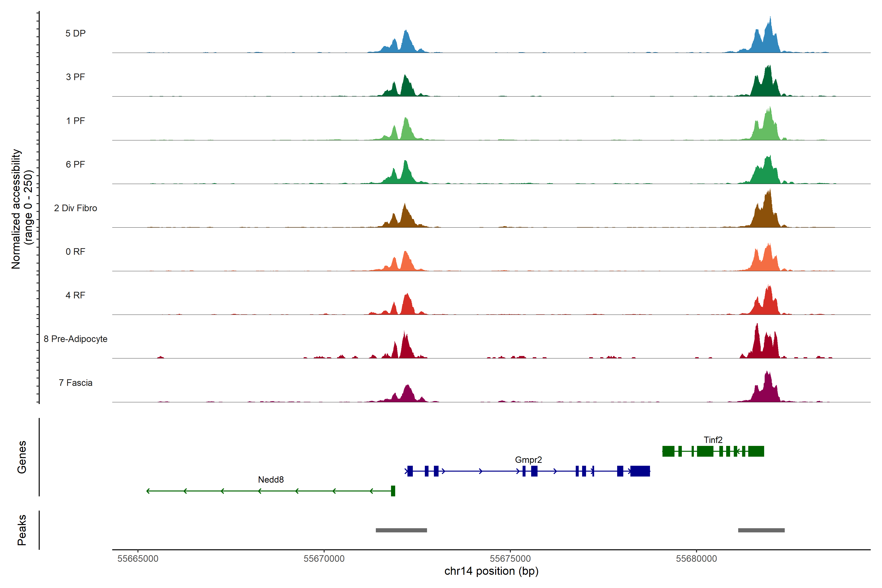Click the 0 RF track label
The width and height of the screenshot is (882, 588).
pyautogui.click(x=75, y=252)
